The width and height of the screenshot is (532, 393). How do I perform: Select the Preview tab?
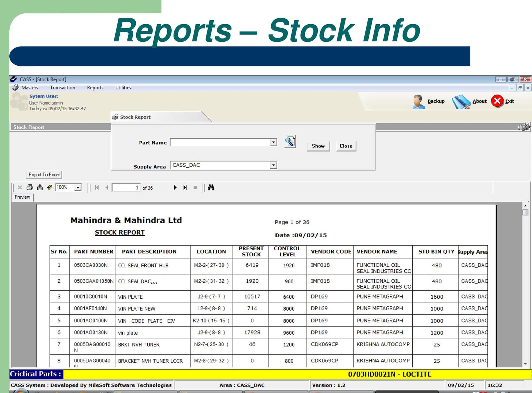point(22,197)
